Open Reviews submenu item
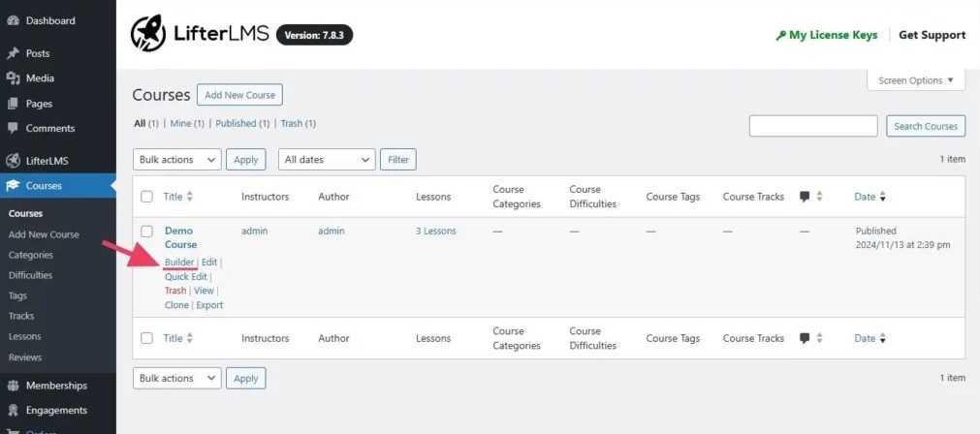This screenshot has width=980, height=434. (x=25, y=357)
